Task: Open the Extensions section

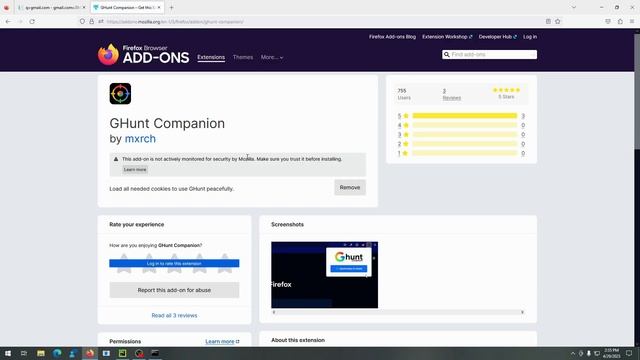Action: (x=211, y=57)
